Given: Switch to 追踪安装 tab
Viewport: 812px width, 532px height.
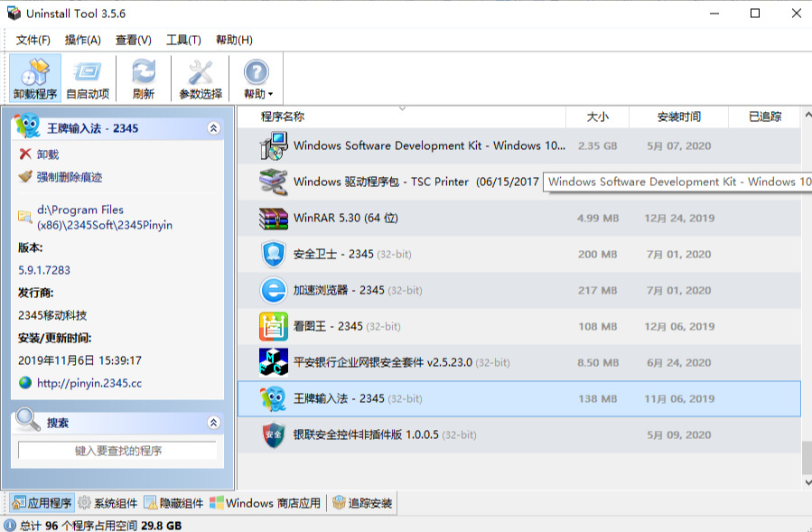Looking at the screenshot, I should (362, 502).
